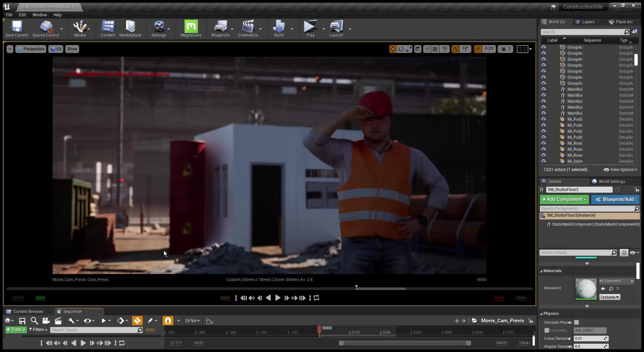Enable the Simulate Physics checkbox
The image size is (644, 352).
coord(576,322)
